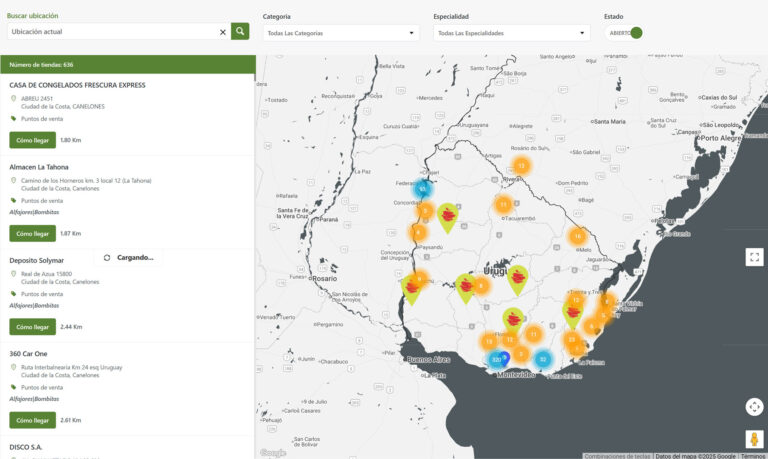Viewport: 768px width, 459px height.
Task: Expand the Todas Las Especialidades dropdown
Action: [x=511, y=33]
